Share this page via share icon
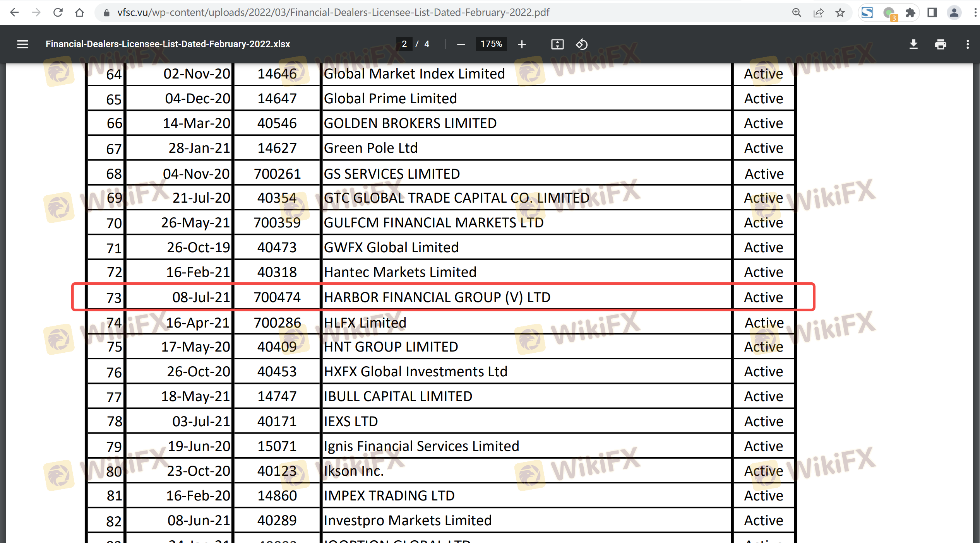This screenshot has height=543, width=980. pos(818,13)
